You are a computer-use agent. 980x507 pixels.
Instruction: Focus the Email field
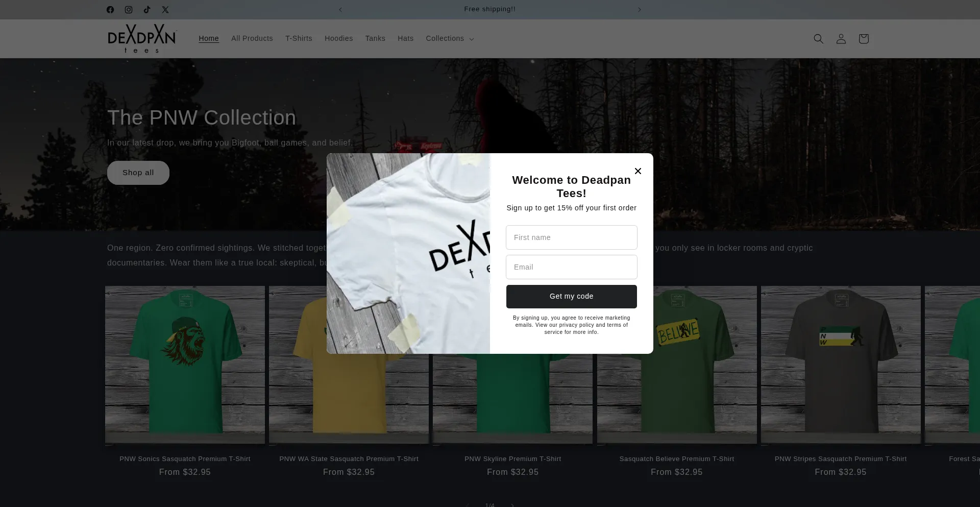572,267
